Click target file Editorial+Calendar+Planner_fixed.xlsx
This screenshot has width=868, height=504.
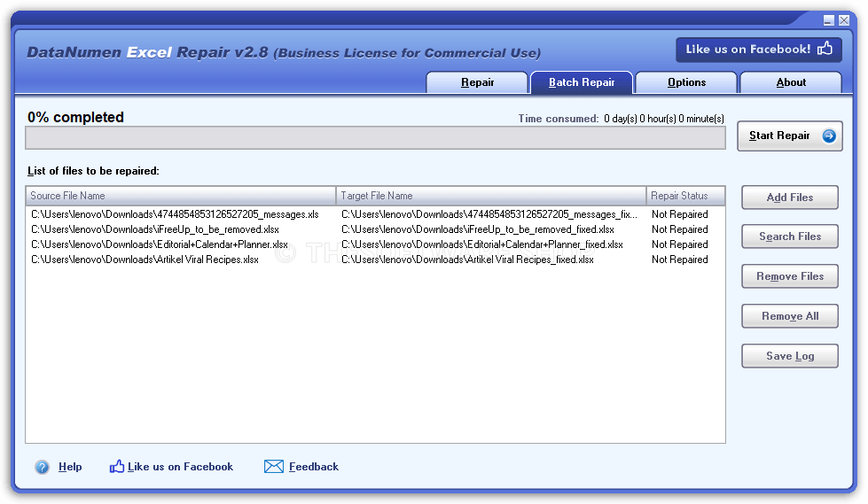482,244
